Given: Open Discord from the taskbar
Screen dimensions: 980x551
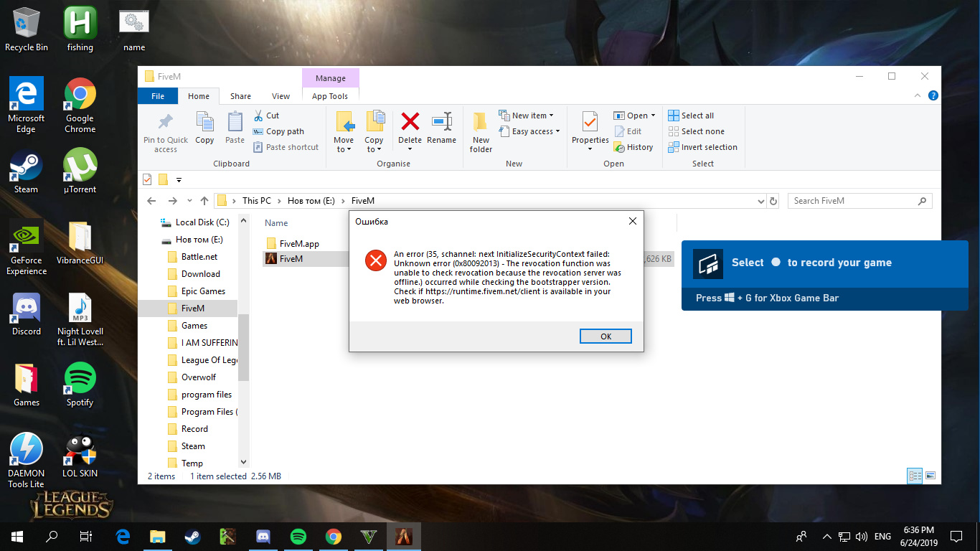Looking at the screenshot, I should 263,536.
